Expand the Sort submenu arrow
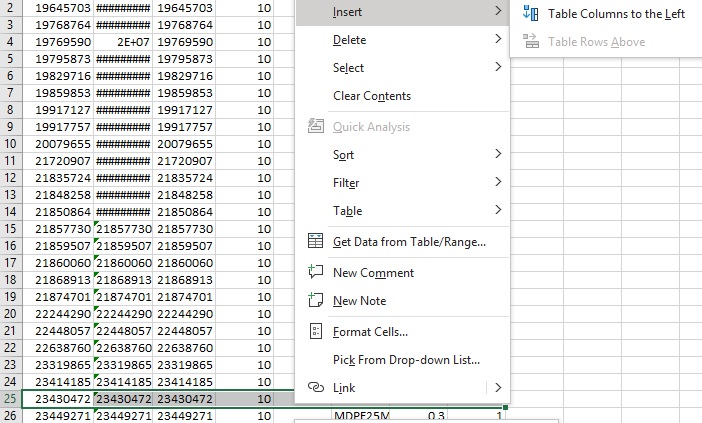 [498, 154]
